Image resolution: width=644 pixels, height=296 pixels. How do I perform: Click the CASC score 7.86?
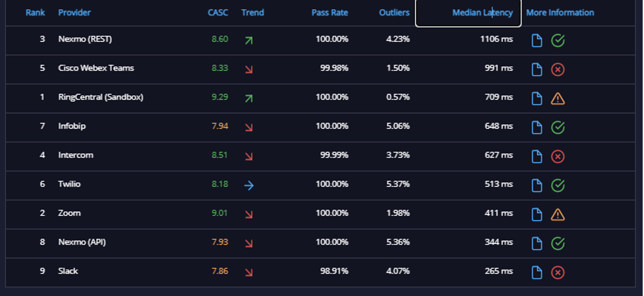pyautogui.click(x=220, y=271)
